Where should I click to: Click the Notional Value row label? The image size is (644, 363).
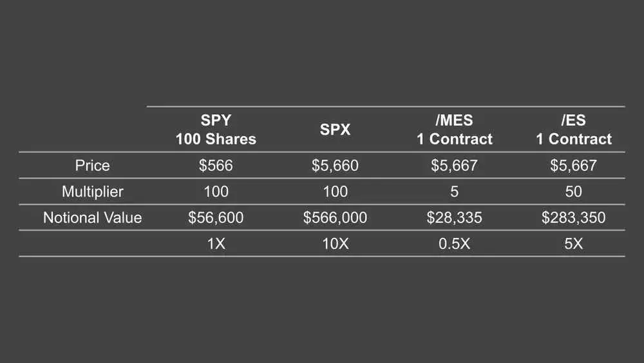coord(92,217)
